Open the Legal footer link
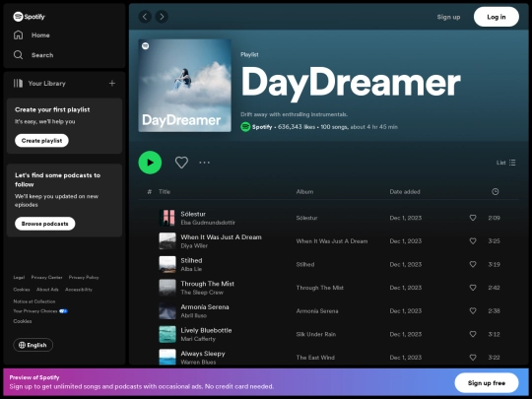This screenshot has height=399, width=532. click(x=19, y=277)
